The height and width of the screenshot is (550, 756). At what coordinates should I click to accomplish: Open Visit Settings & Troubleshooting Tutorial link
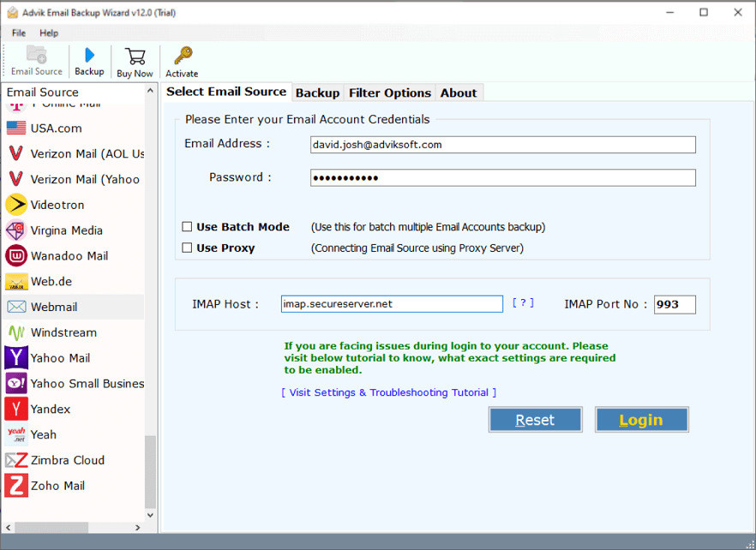click(x=389, y=392)
